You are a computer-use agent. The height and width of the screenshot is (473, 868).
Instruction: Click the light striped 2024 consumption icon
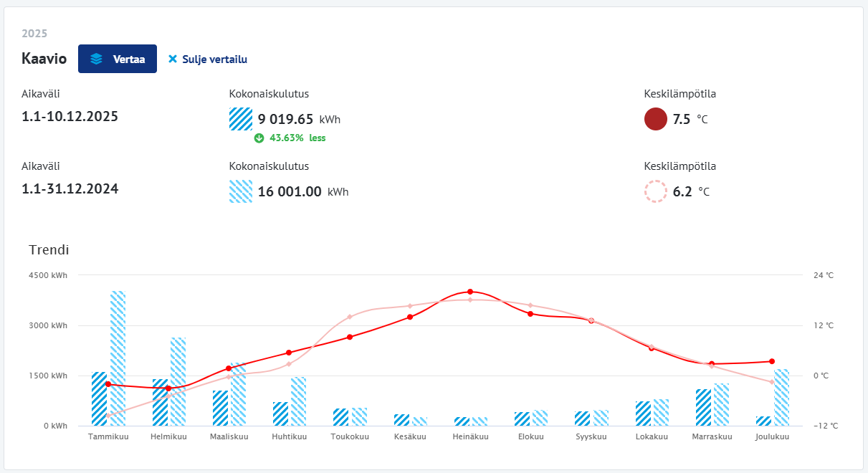pyautogui.click(x=241, y=191)
